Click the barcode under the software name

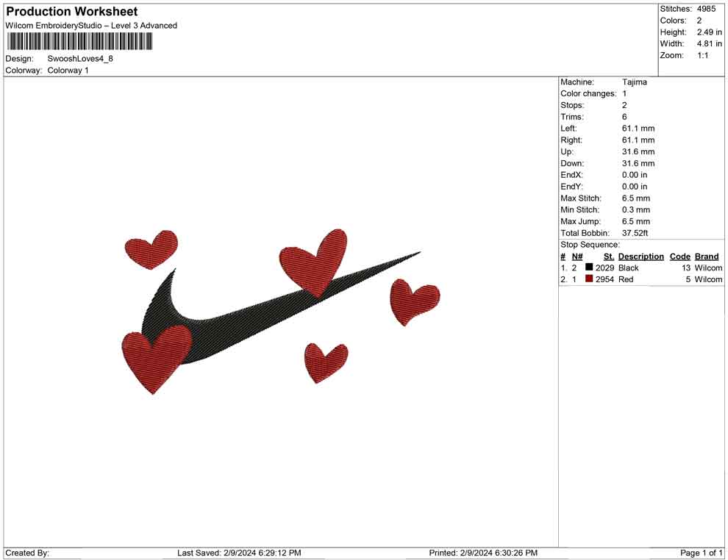tap(79, 42)
